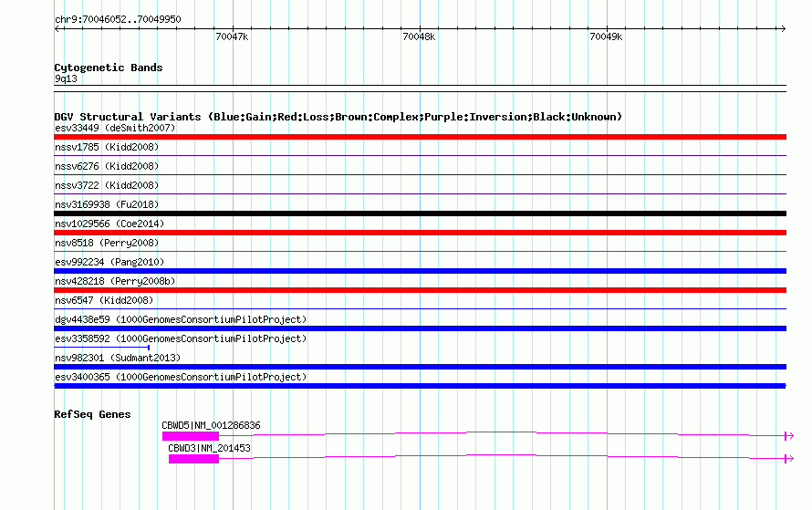Open nssv6276 (Kidd2008) variant label
This screenshot has width=812, height=510.
(x=107, y=166)
